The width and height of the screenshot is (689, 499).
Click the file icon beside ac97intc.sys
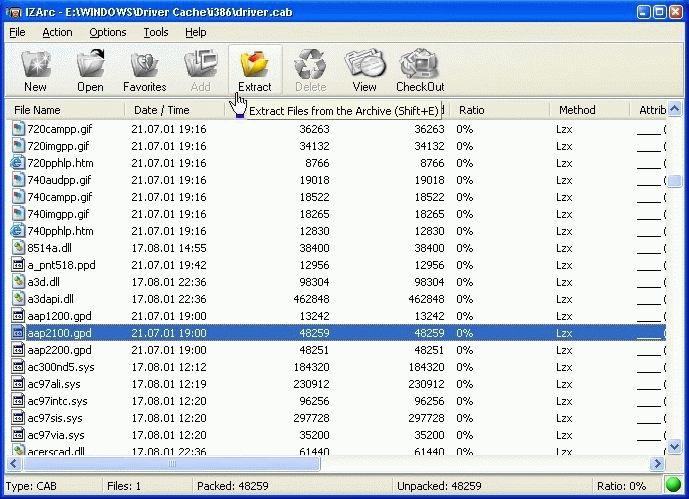pyautogui.click(x=18, y=401)
